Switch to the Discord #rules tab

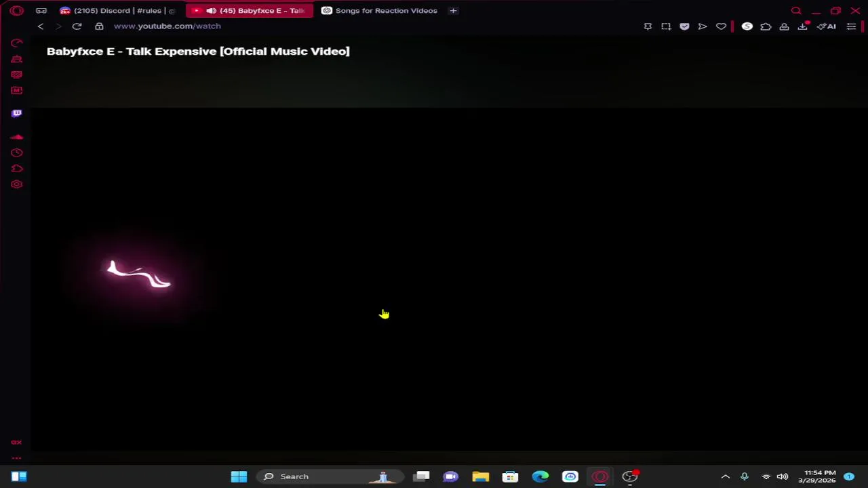tap(117, 11)
